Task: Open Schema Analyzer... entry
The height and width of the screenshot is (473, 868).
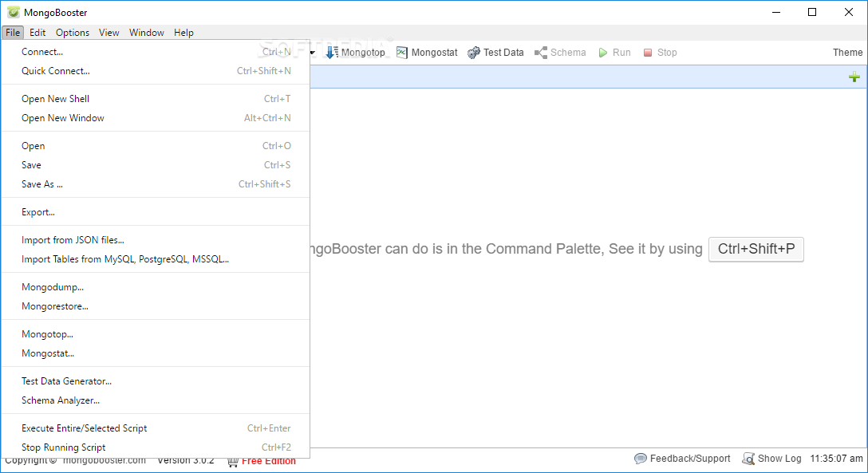Action: [x=156, y=400]
